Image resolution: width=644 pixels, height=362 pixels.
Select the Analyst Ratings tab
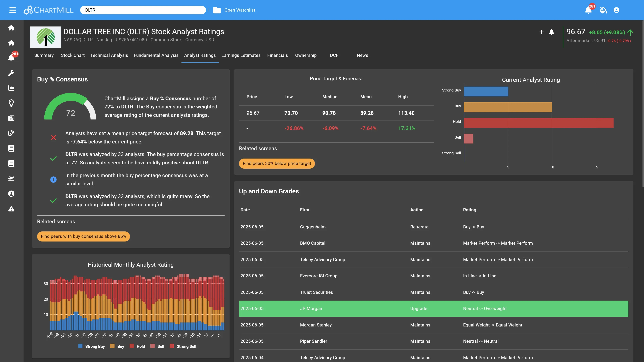coord(200,55)
